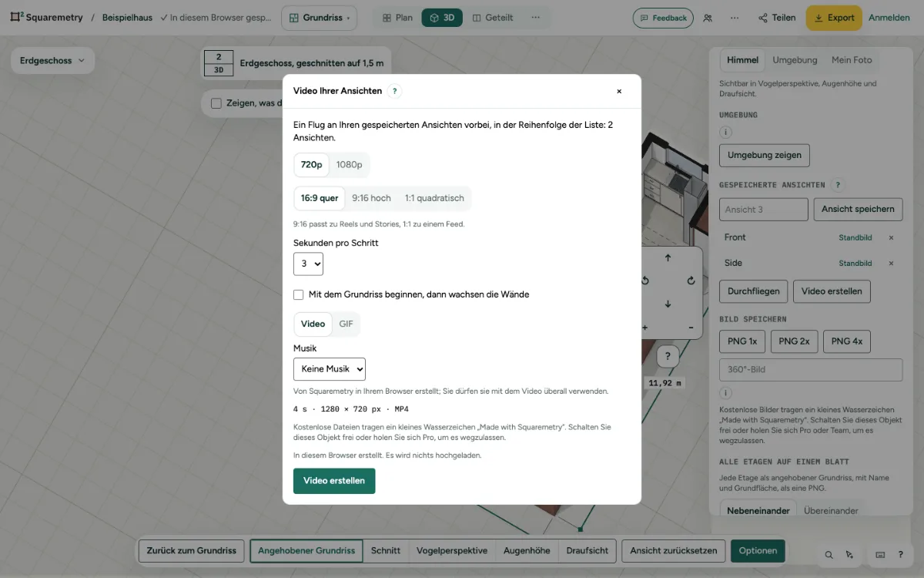Image resolution: width=924 pixels, height=578 pixels.
Task: Click the help icon beside Video Ihrer Ansichten
Action: 394,91
